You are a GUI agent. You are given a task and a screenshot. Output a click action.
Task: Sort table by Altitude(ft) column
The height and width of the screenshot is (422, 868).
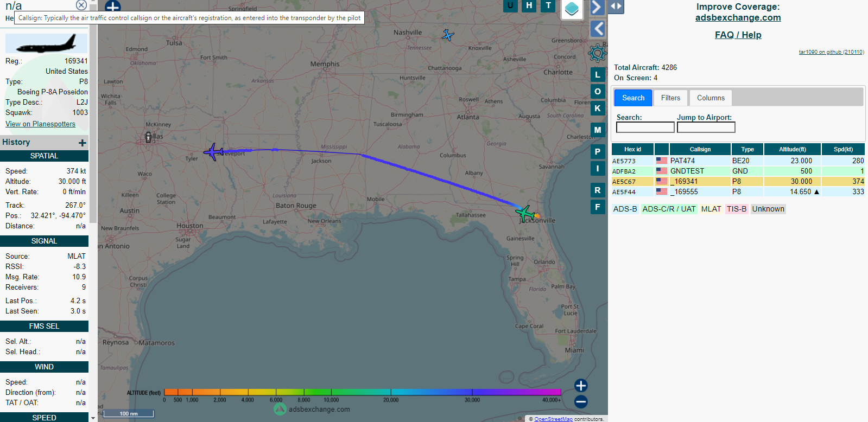793,149
